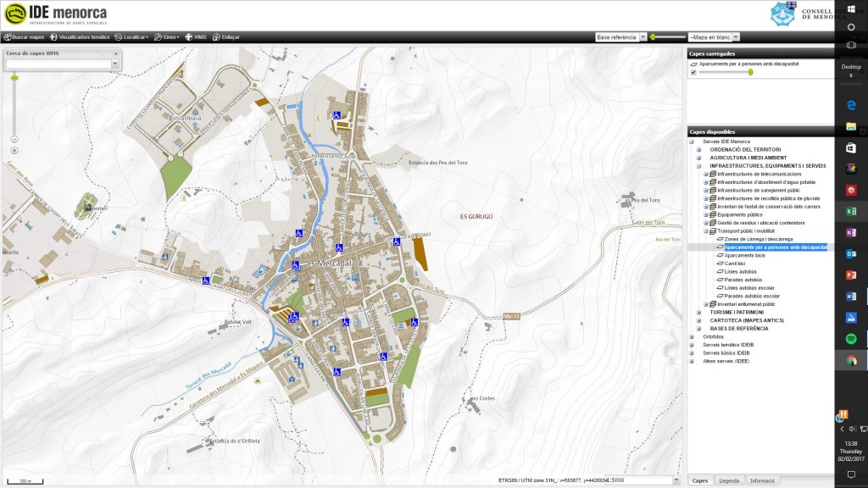Click the map zoom slider handle
Image resolution: width=868 pixels, height=488 pixels.
coord(14,78)
